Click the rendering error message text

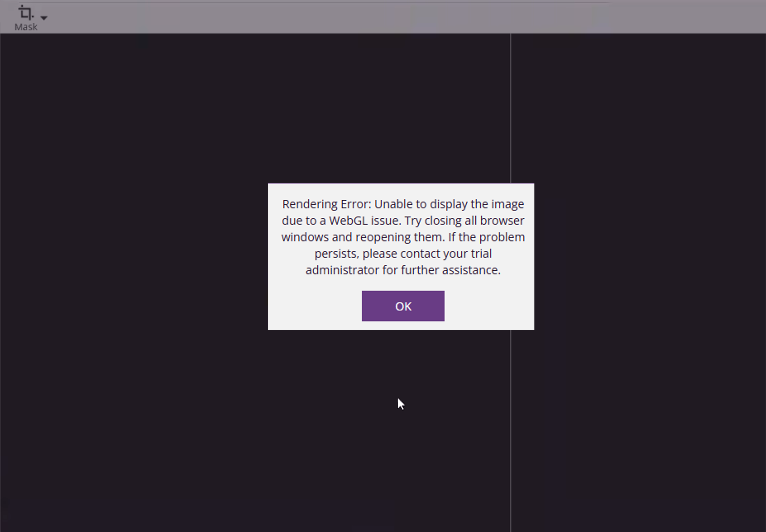pyautogui.click(x=403, y=237)
